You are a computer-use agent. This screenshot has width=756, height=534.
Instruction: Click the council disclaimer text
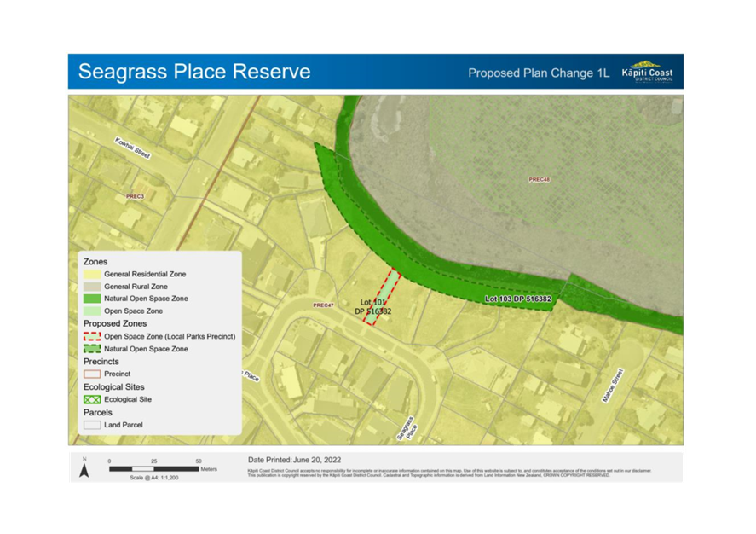point(449,473)
